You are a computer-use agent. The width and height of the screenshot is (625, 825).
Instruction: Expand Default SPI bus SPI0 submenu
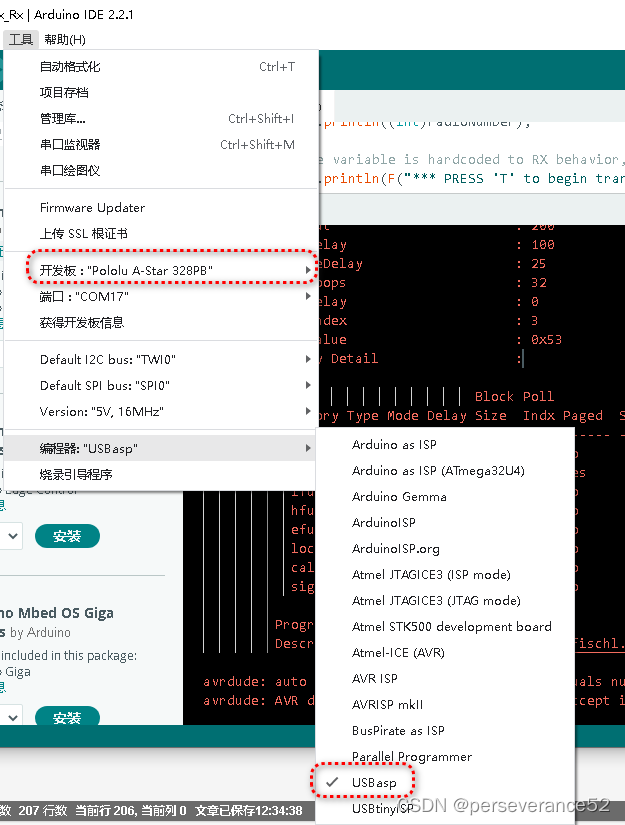coord(161,386)
